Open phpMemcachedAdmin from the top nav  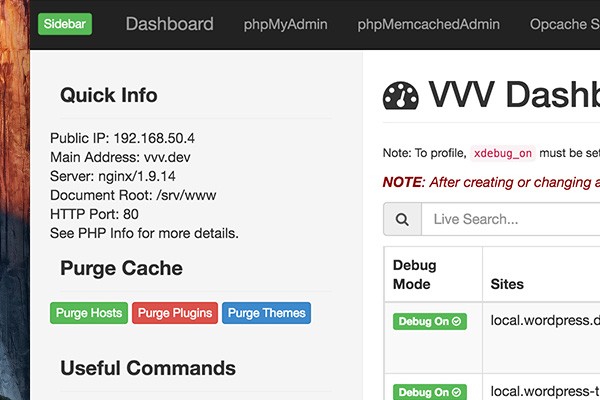click(x=428, y=24)
